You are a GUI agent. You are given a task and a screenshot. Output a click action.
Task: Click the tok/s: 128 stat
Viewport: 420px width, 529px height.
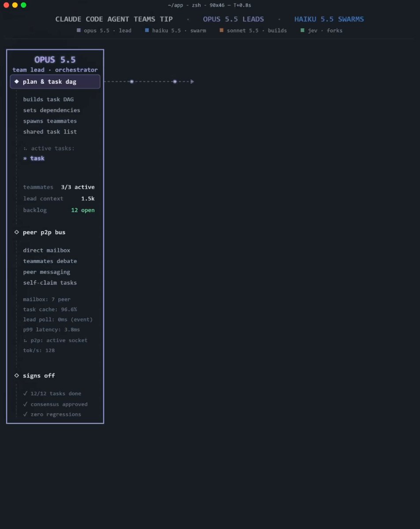click(x=39, y=350)
